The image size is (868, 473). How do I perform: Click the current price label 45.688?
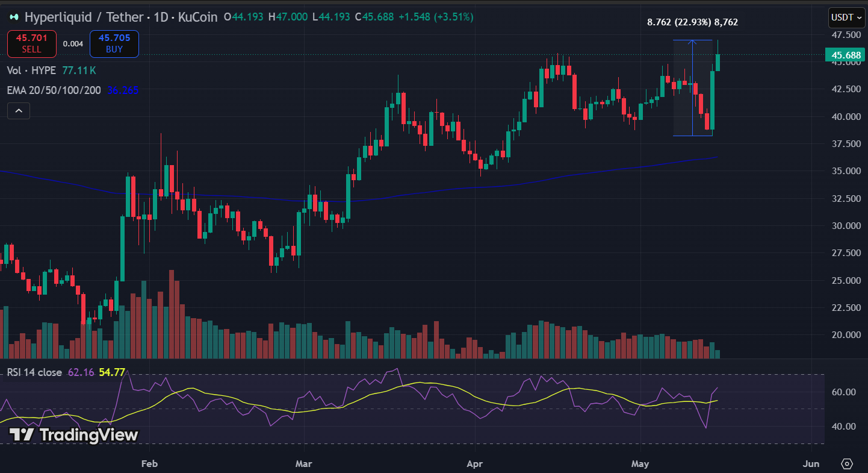point(846,55)
